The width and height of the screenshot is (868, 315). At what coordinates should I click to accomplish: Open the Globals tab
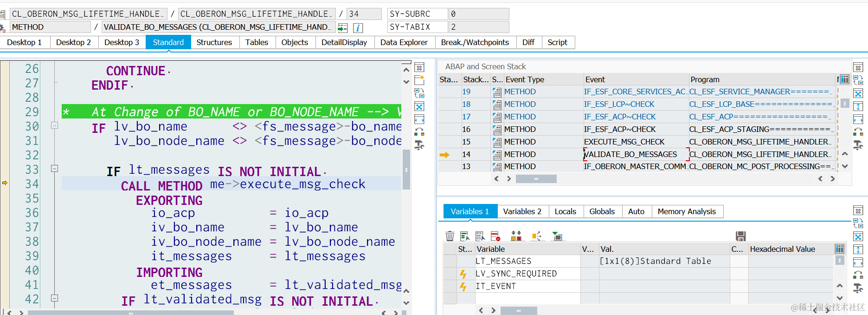[602, 211]
